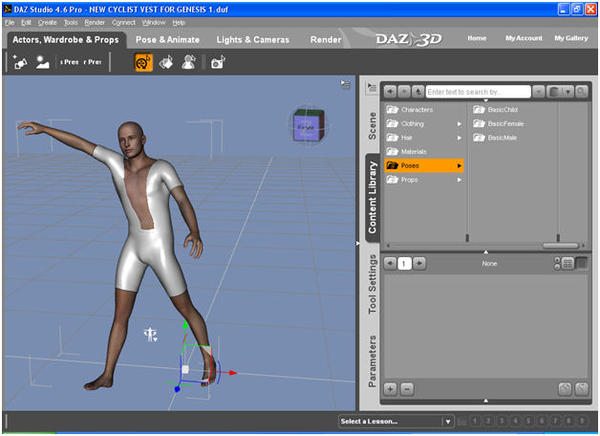Screen dimensions: 600x436
Task: Select Actors, Wardrobe & Props tab
Action: tap(65, 39)
